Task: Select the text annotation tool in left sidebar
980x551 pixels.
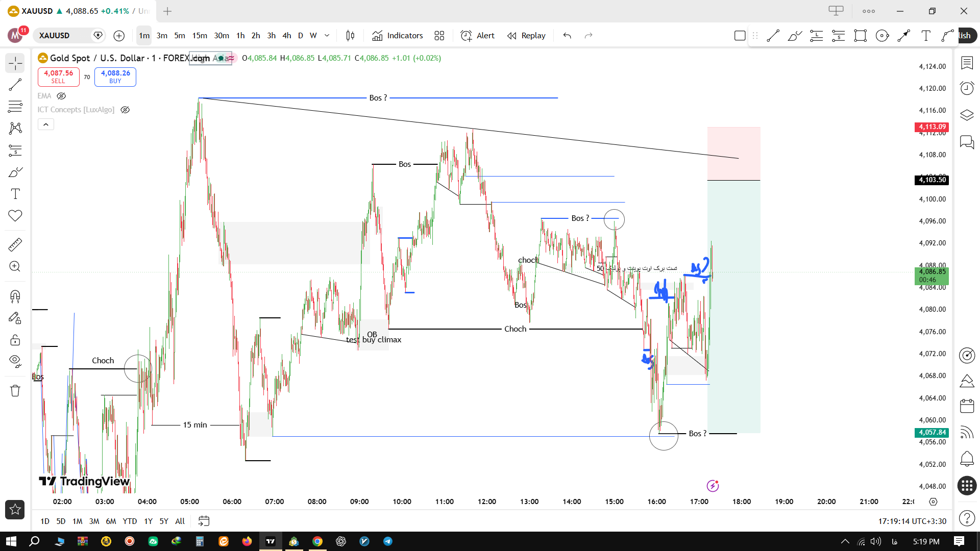Action: (x=15, y=194)
